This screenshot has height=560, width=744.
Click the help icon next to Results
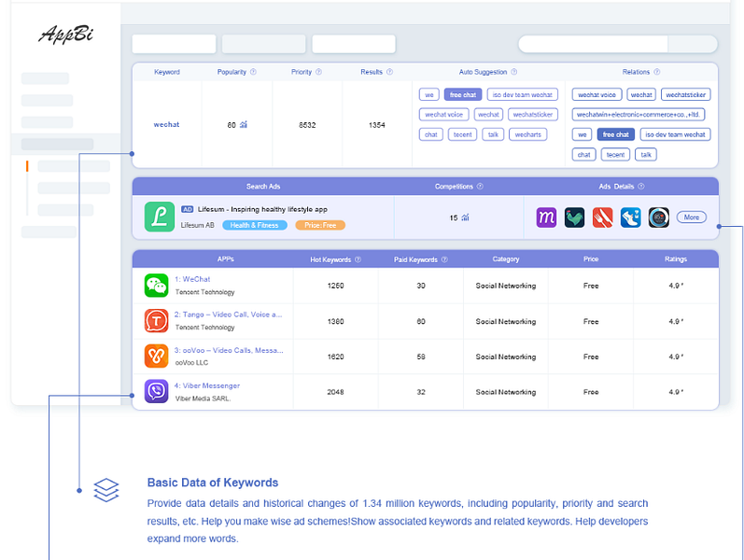pos(389,72)
